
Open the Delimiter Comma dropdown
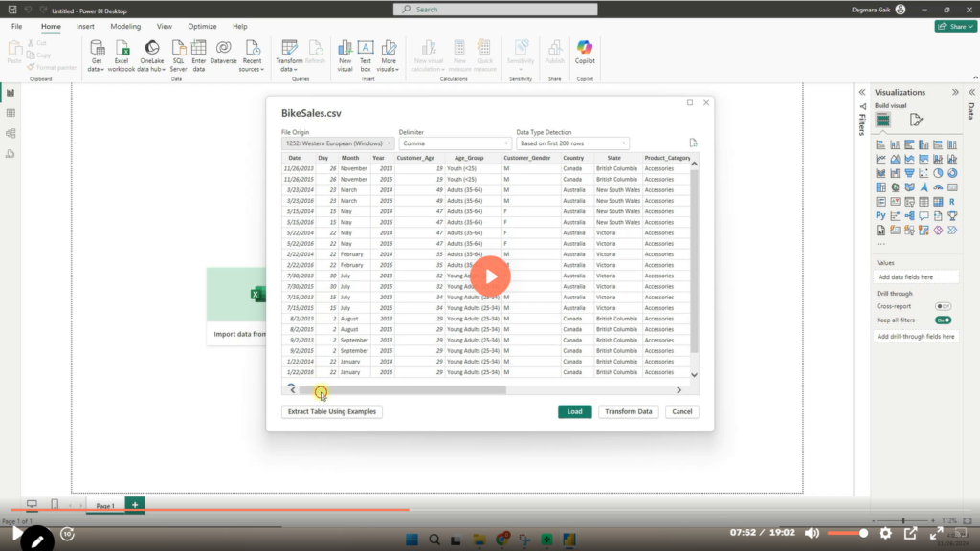pos(455,143)
